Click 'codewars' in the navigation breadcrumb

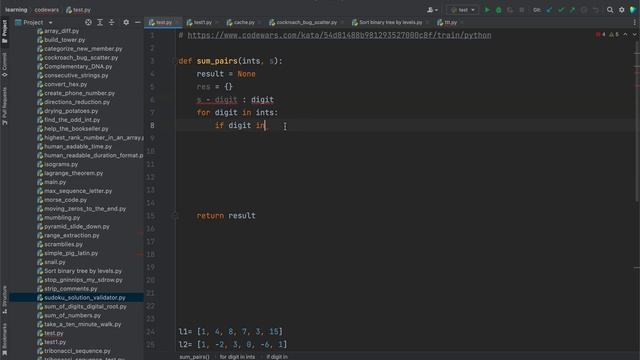point(47,10)
